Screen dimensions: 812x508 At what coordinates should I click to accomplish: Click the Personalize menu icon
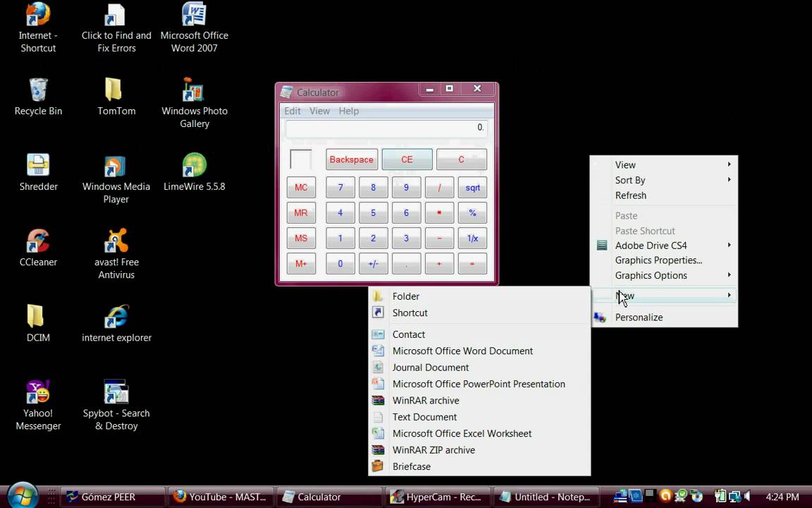point(601,317)
